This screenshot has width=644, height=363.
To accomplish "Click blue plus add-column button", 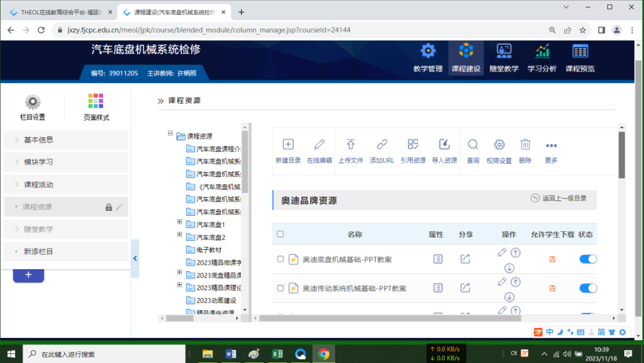I will tap(29, 275).
